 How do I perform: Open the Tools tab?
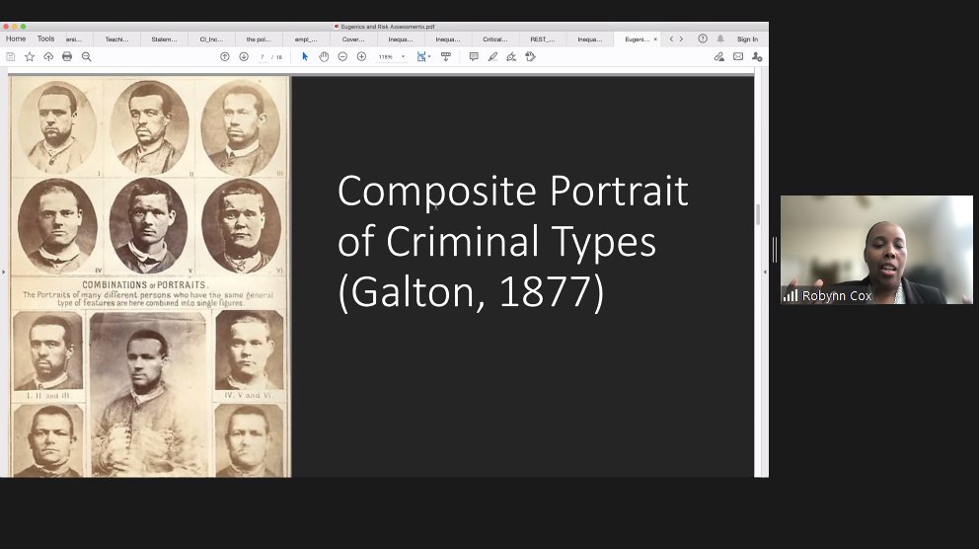point(45,39)
